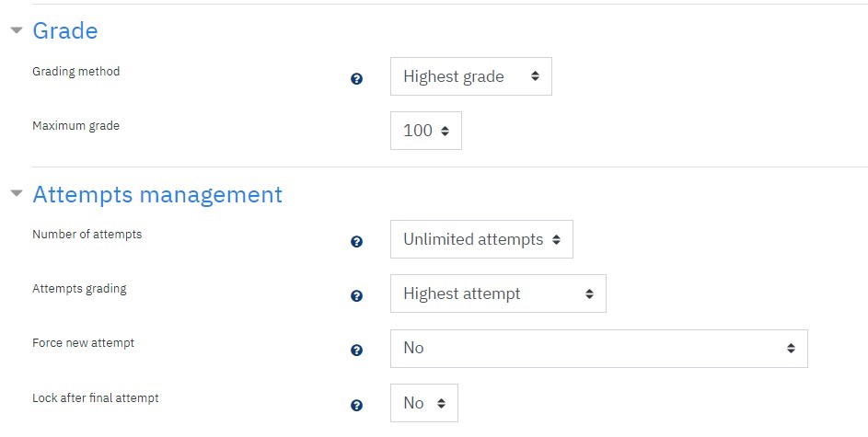Viewport: 868px width, 437px height.
Task: Open Lock after final attempt No dropdown
Action: pyautogui.click(x=424, y=403)
